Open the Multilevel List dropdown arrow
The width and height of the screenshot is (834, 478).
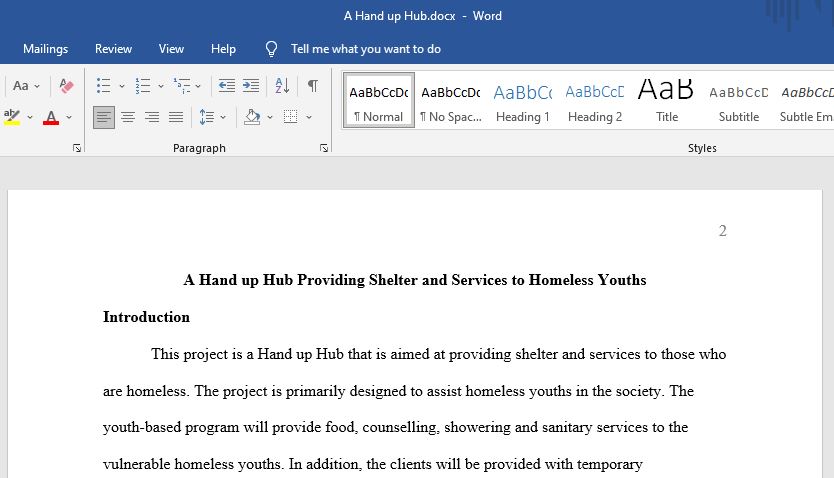(x=198, y=86)
